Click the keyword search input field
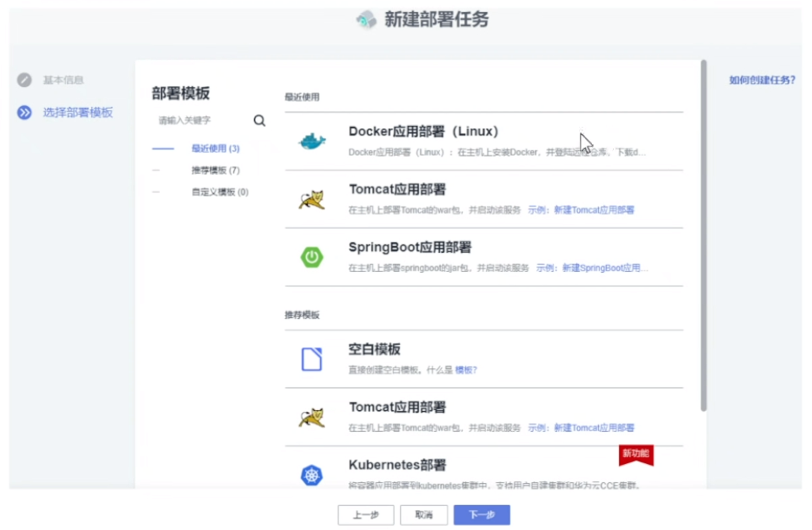 pyautogui.click(x=202, y=121)
